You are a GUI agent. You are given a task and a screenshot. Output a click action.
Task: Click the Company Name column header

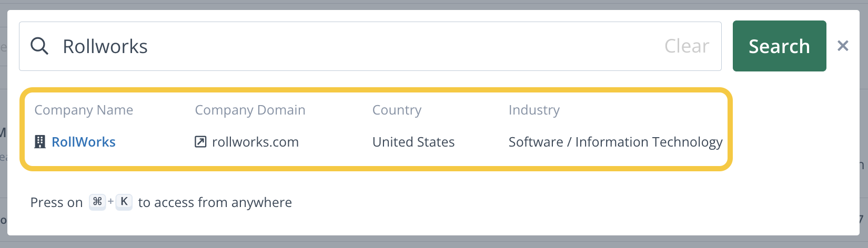coord(84,110)
